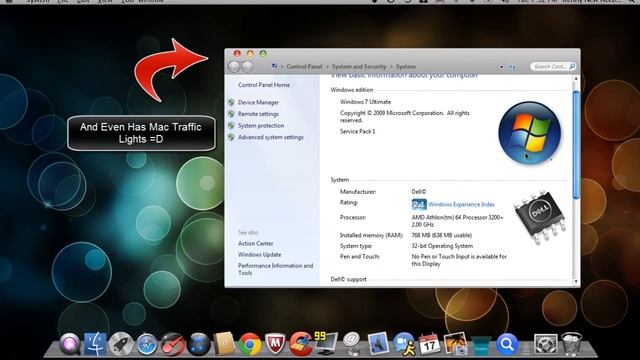Open the AIM chat bubble icon
The image size is (640, 360).
pos(404,344)
